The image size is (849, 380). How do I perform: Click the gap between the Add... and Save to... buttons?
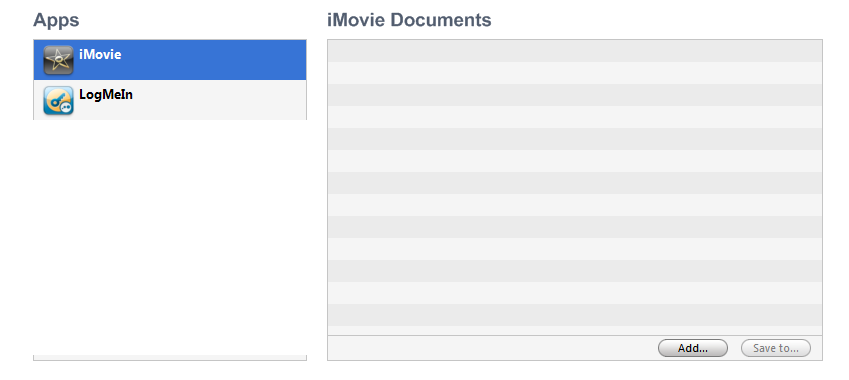pyautogui.click(x=734, y=348)
